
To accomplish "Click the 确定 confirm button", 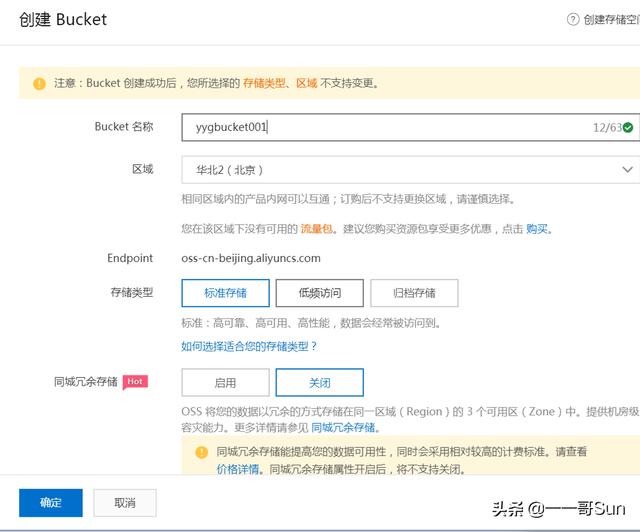I will [x=51, y=503].
